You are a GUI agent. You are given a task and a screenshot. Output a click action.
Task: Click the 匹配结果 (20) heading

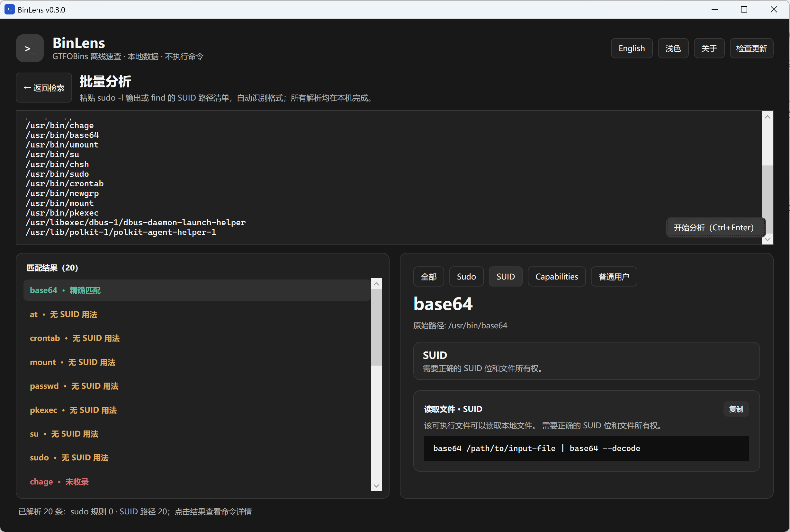click(x=53, y=268)
